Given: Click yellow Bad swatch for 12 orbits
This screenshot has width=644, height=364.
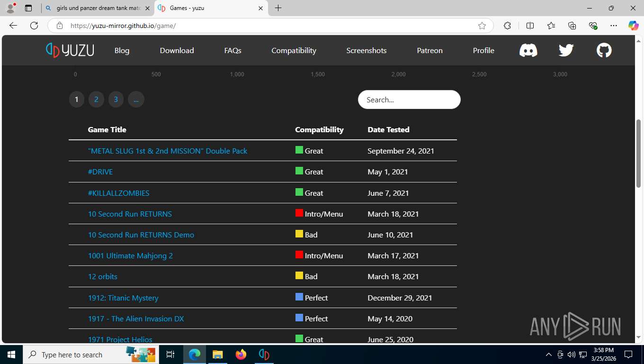Looking at the screenshot, I should [x=299, y=276].
